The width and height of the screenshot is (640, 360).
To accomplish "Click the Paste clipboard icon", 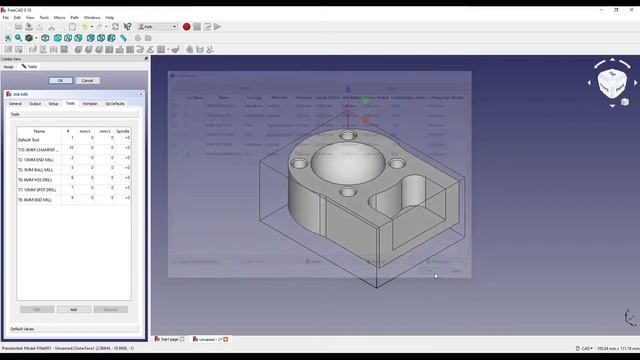I will (x=72, y=27).
